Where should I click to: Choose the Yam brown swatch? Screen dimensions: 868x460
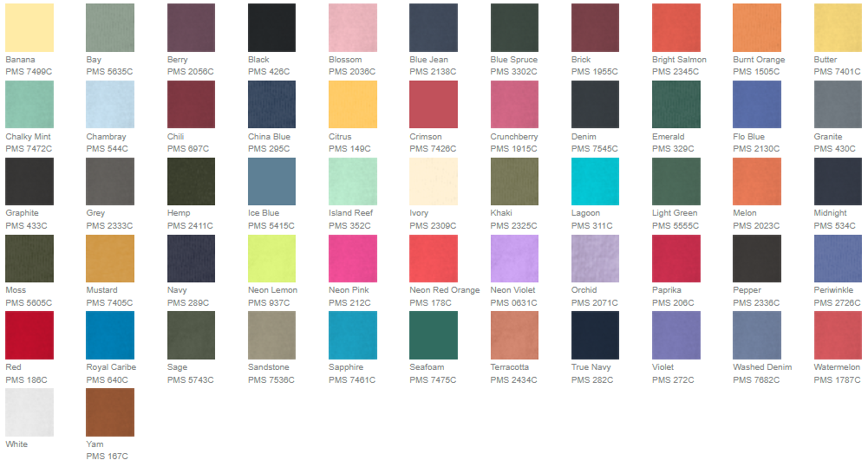pyautogui.click(x=110, y=411)
